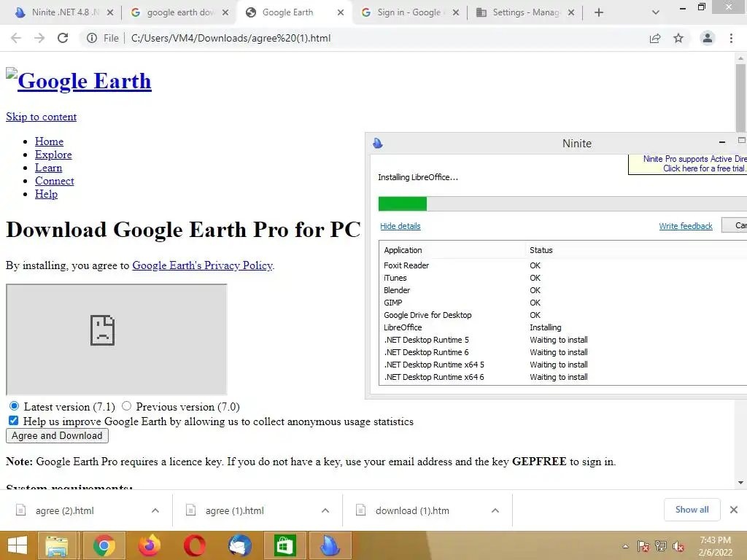Viewport: 747px width, 560px height.
Task: Show hidden tray icons arrow
Action: 625,546
